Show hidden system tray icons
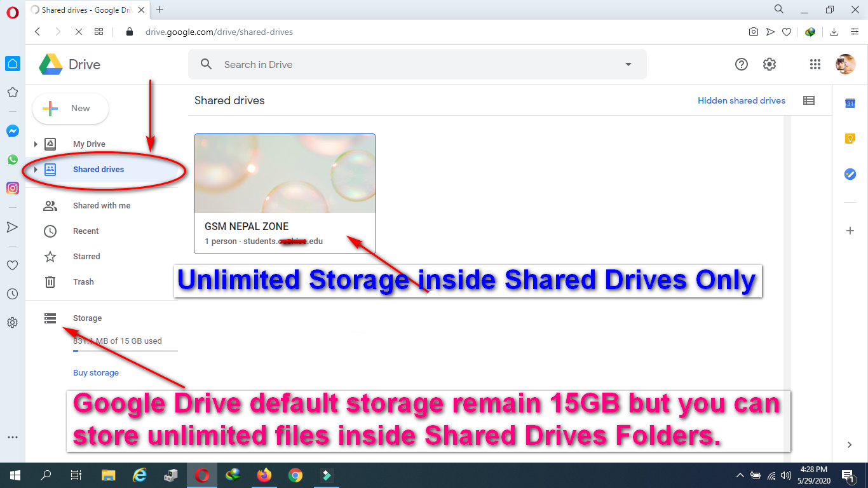868x488 pixels. 740,475
